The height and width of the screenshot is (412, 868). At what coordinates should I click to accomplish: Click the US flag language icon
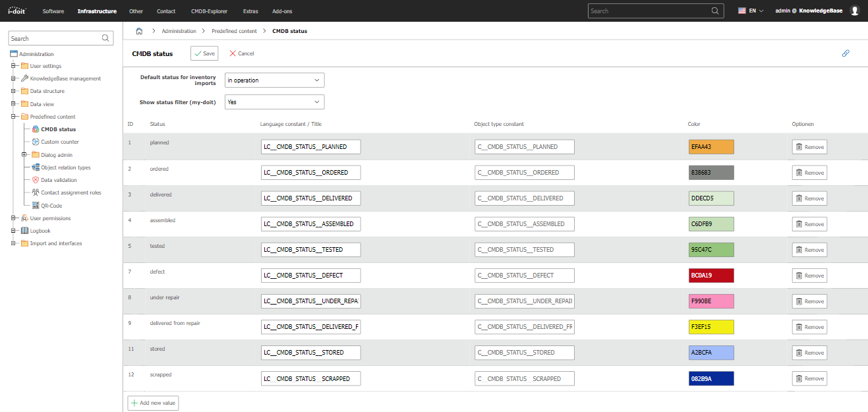point(741,11)
